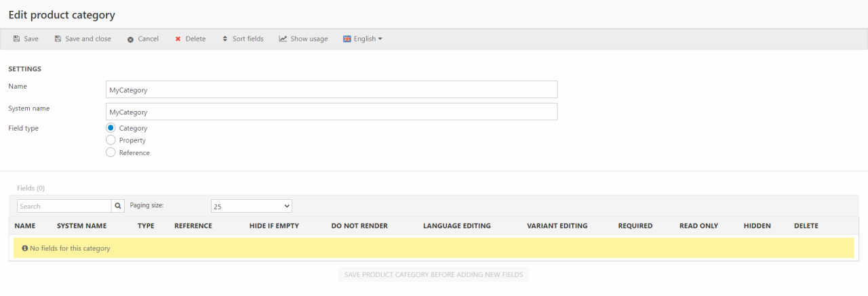Image resolution: width=868 pixels, height=296 pixels.
Task: Click the Name text input field
Action: click(x=332, y=89)
